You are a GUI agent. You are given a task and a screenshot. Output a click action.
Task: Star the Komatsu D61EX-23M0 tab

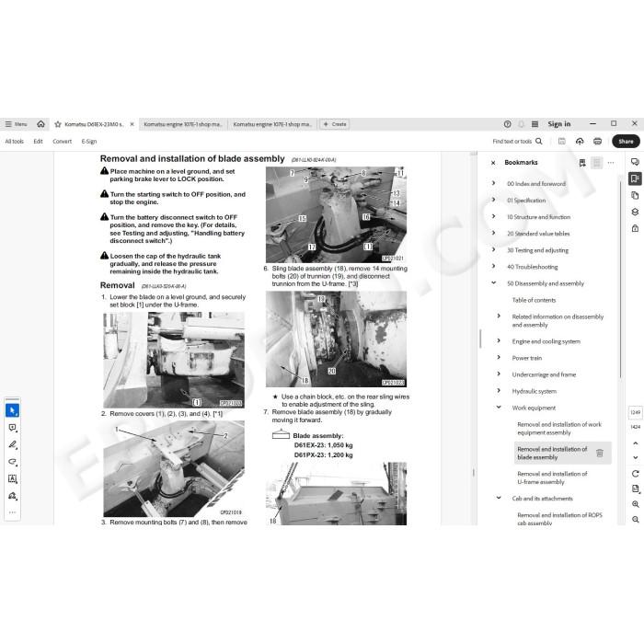[x=58, y=124]
